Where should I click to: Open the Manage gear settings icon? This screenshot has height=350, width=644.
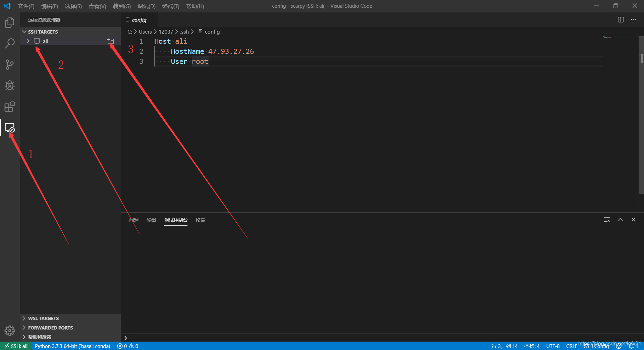tap(10, 331)
